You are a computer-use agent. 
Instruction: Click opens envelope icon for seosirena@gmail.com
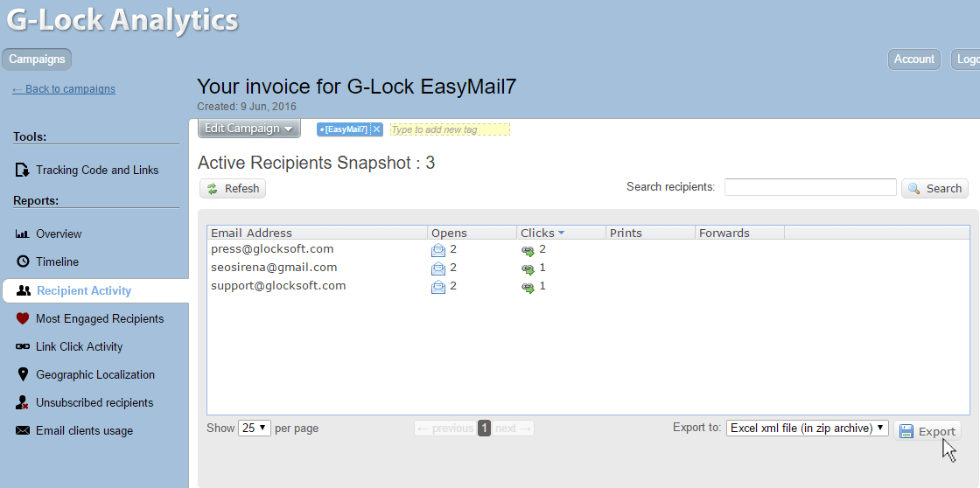(x=438, y=268)
